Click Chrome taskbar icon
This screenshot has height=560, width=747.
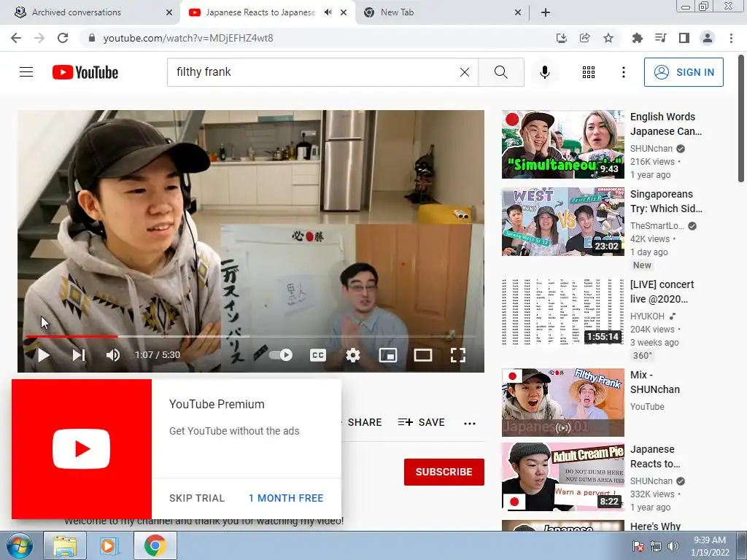point(155,545)
